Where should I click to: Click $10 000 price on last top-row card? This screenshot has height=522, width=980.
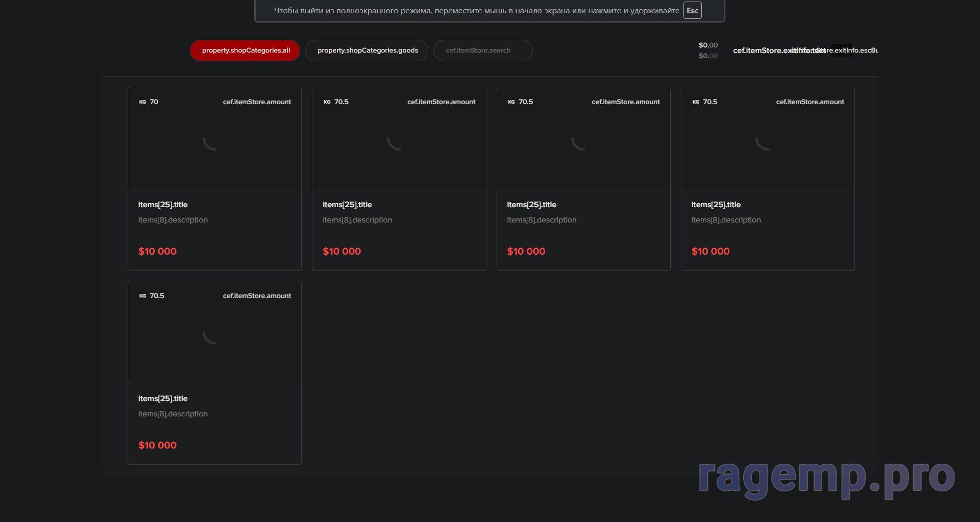coord(710,251)
